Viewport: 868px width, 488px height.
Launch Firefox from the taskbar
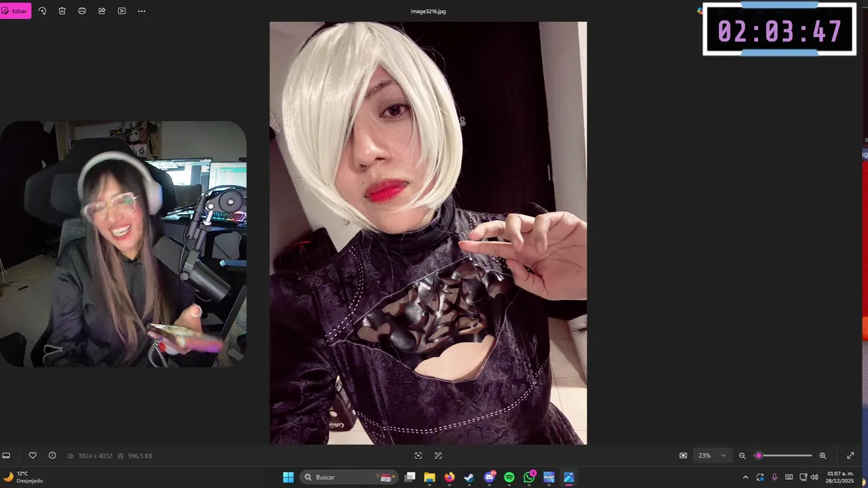point(449,477)
